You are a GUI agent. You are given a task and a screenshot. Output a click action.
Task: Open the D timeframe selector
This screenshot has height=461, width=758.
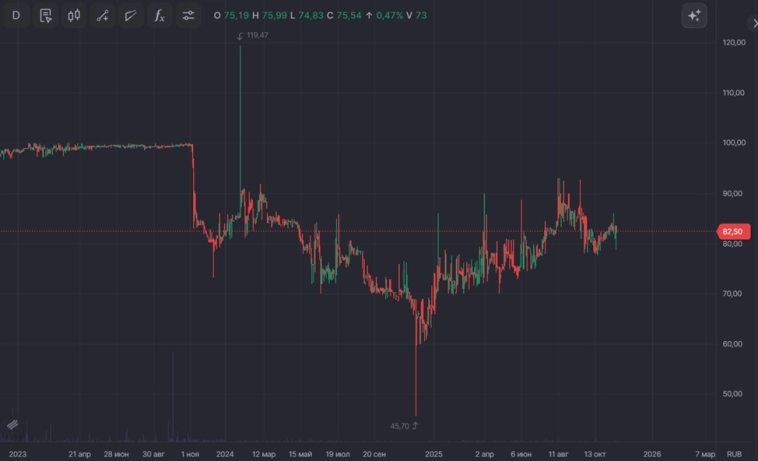click(x=15, y=16)
